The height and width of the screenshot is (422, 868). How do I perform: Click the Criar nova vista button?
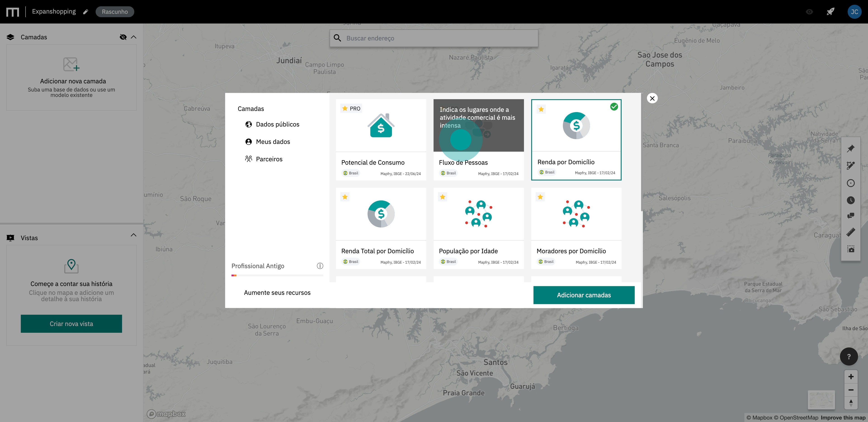point(71,324)
